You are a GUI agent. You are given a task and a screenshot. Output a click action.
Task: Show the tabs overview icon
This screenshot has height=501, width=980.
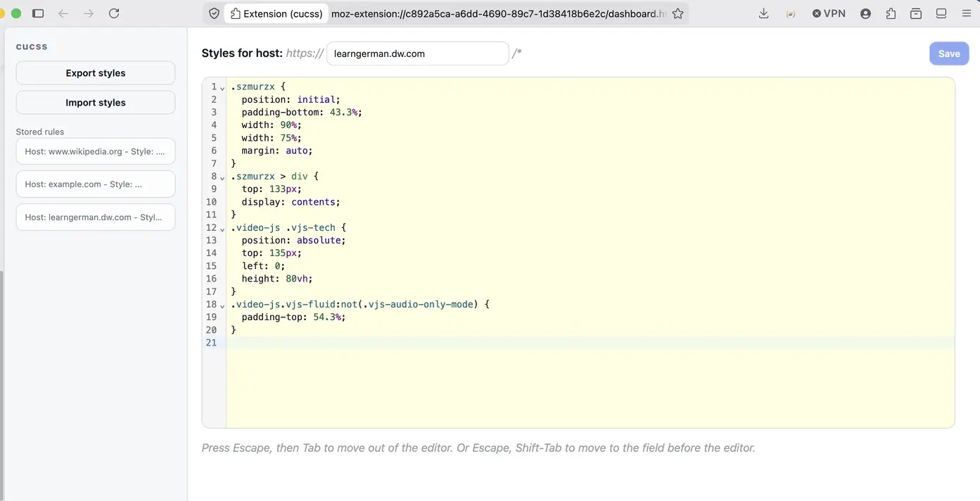coord(916,13)
